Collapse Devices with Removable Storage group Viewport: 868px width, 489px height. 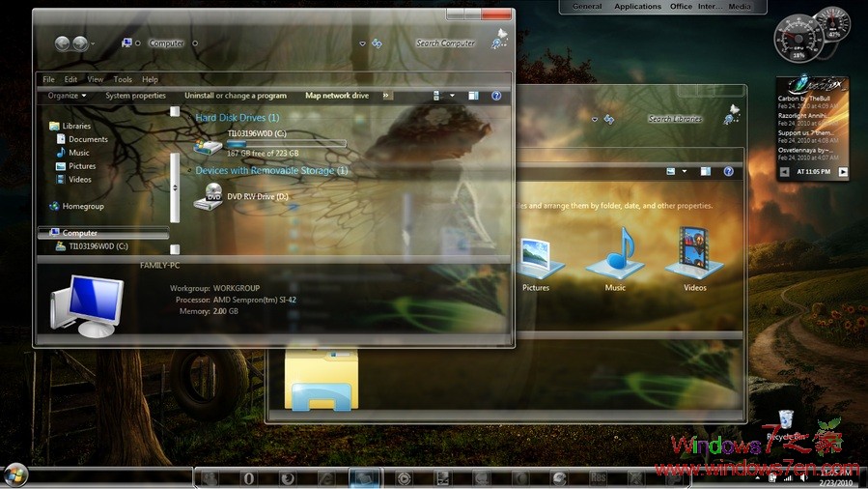click(x=190, y=170)
